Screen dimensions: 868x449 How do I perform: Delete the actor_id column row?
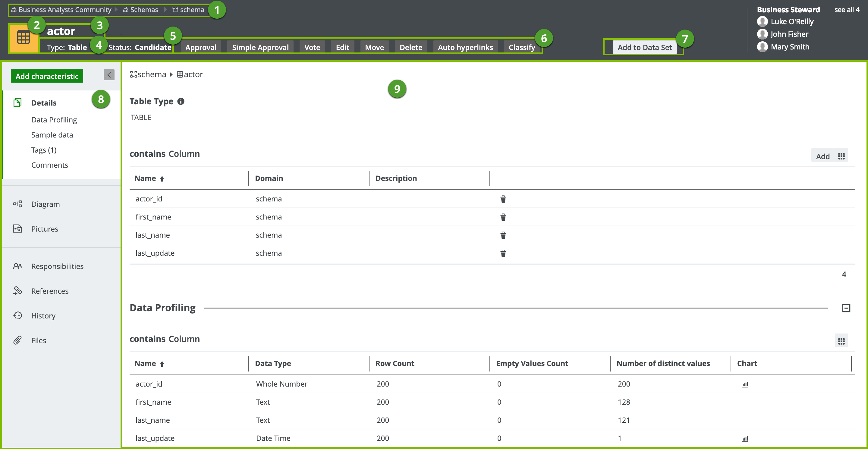point(503,199)
